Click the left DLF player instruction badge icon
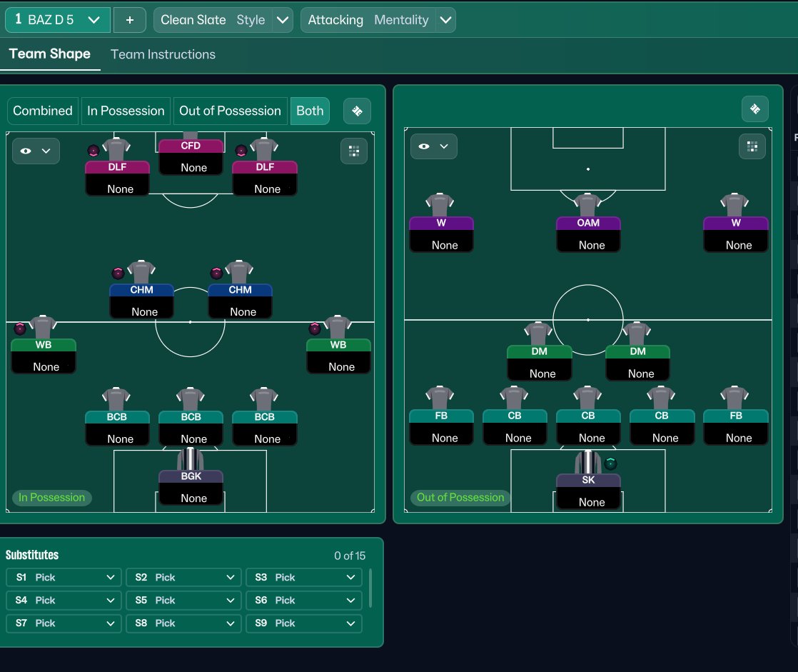This screenshot has height=672, width=798. 93,150
